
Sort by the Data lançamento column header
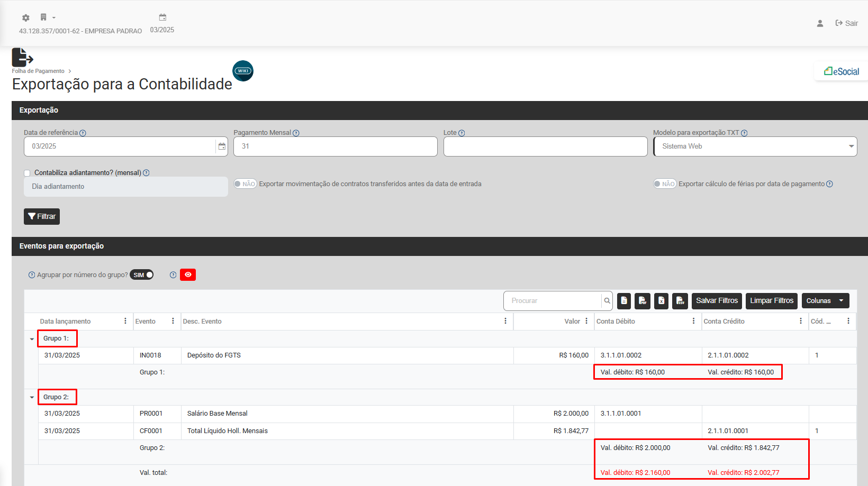click(65, 322)
